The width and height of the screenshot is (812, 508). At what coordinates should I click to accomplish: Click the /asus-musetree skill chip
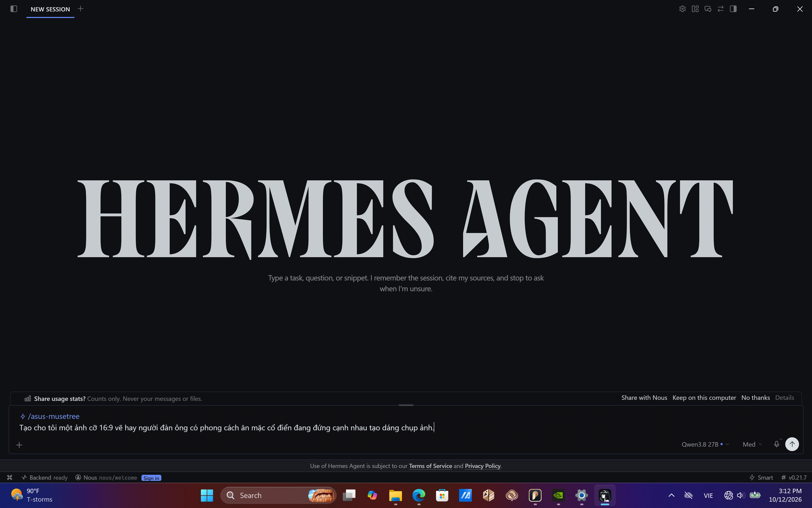pyautogui.click(x=50, y=417)
